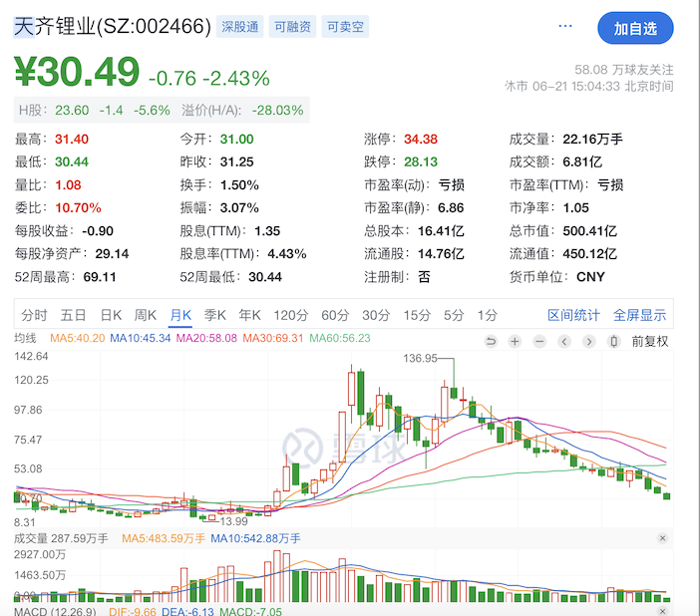
Task: Select the 60分 interval tab
Action: tap(335, 315)
